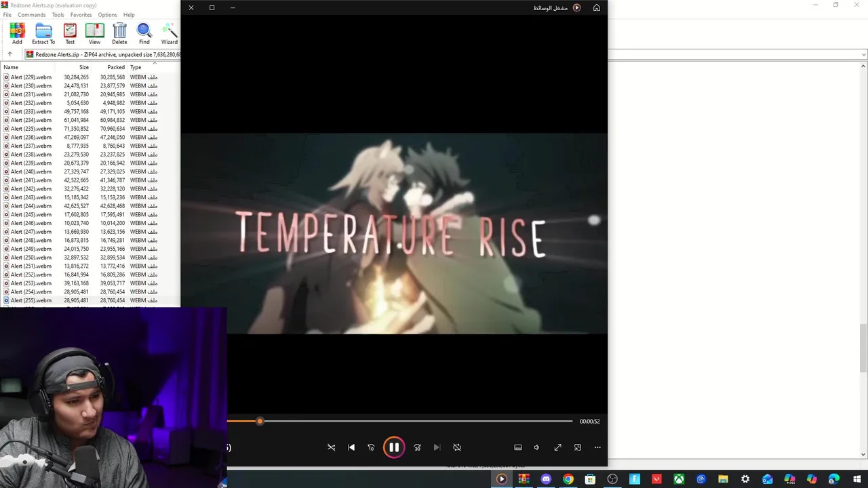Click the Test archive icon

(x=70, y=34)
